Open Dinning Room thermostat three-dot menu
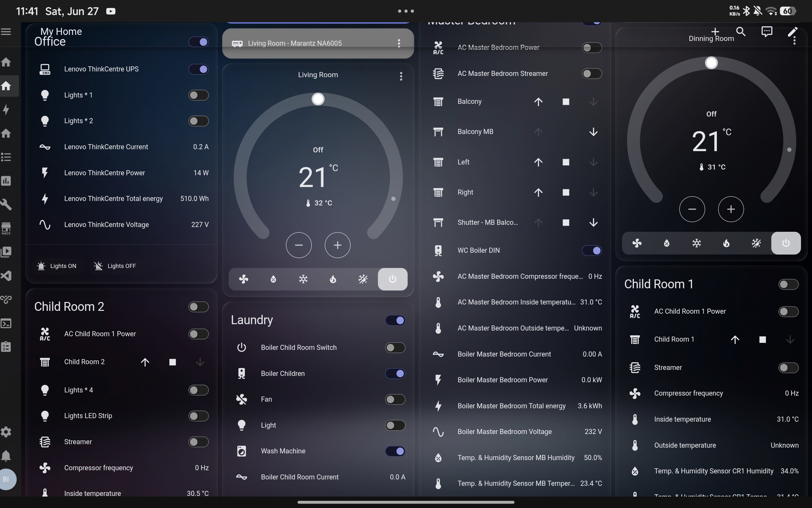812x508 pixels. pos(794,40)
